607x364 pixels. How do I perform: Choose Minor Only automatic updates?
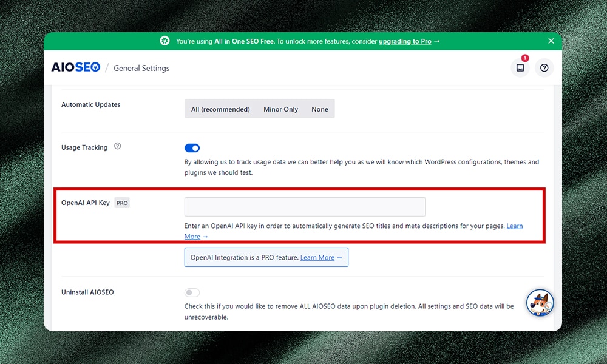pyautogui.click(x=280, y=109)
